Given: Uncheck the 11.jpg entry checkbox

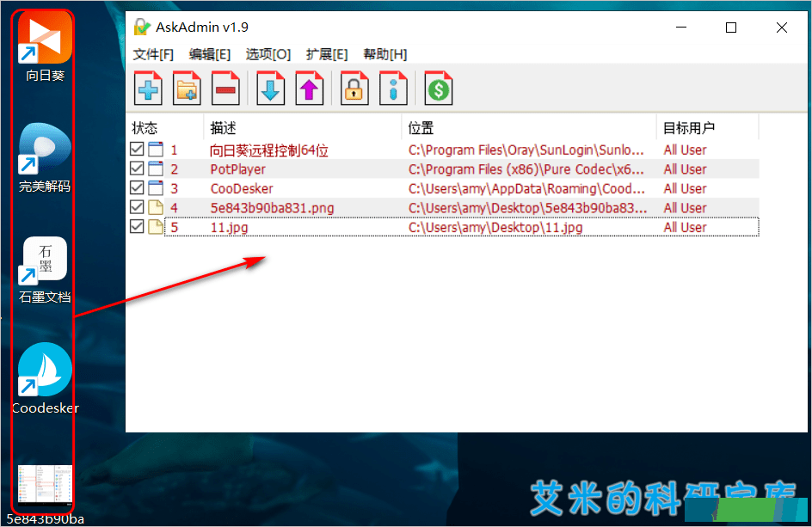Looking at the screenshot, I should coord(137,226).
